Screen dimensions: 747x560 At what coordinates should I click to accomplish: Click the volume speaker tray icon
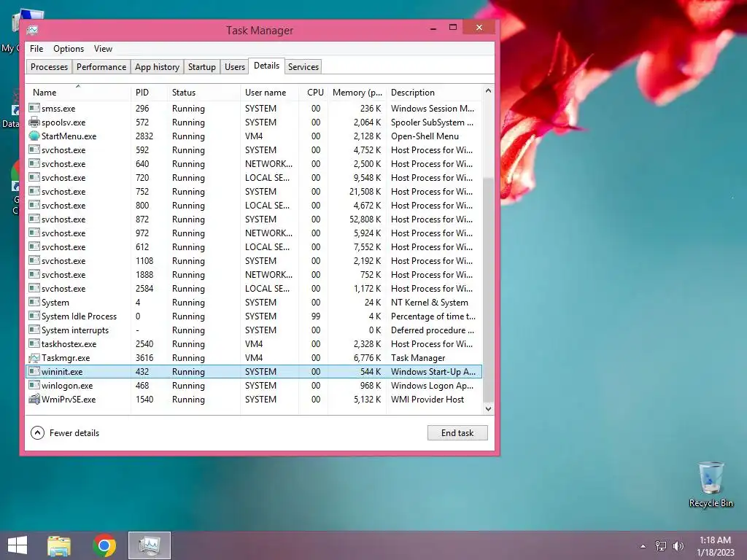pos(678,545)
